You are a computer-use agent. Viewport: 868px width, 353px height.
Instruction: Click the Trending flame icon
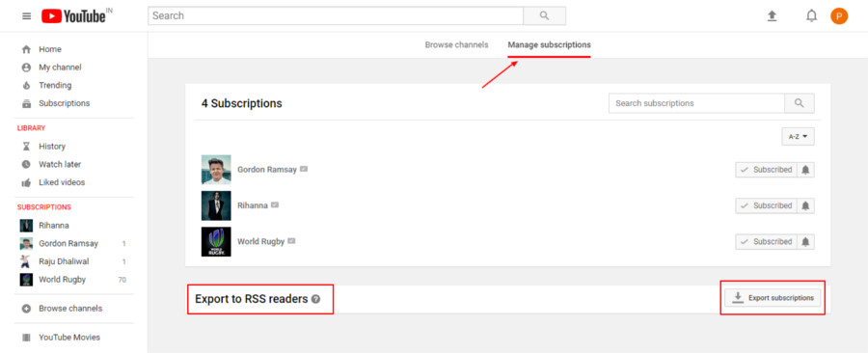(26, 85)
